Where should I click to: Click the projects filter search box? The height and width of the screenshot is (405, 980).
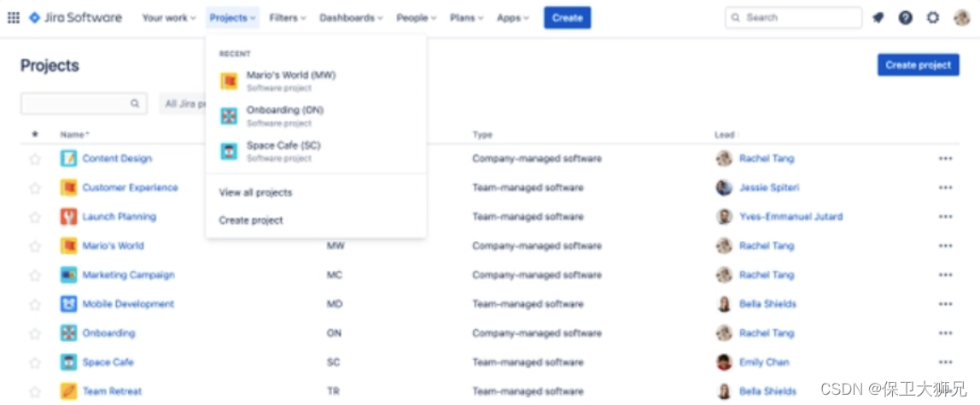coord(84,104)
